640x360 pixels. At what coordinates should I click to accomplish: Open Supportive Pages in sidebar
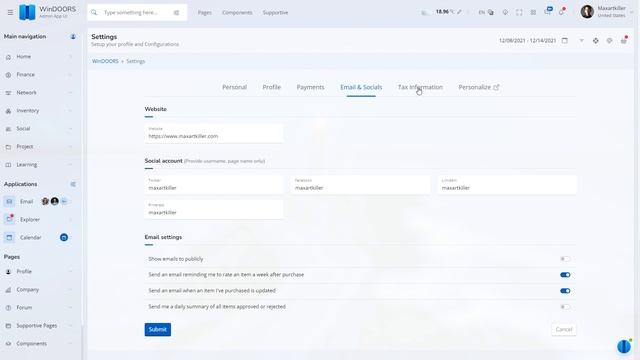click(40, 325)
